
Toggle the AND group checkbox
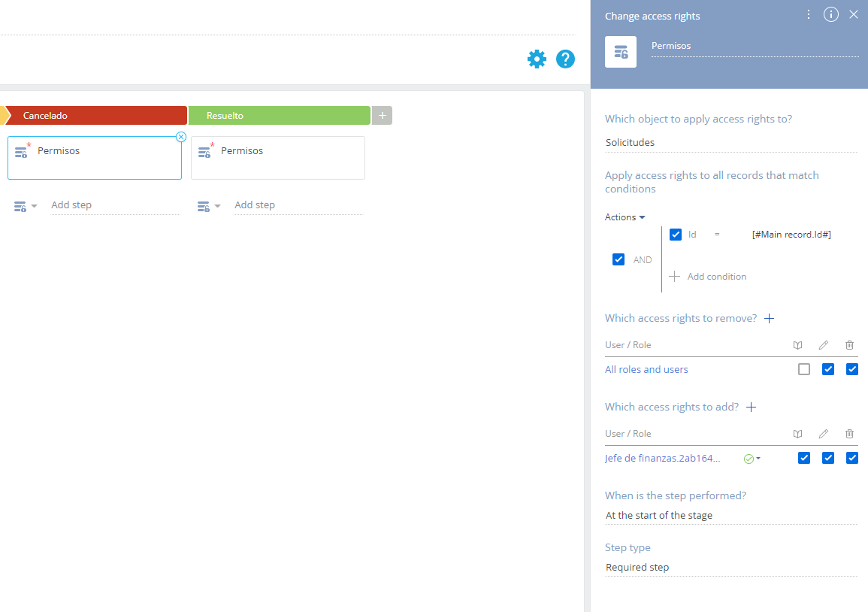click(x=618, y=259)
